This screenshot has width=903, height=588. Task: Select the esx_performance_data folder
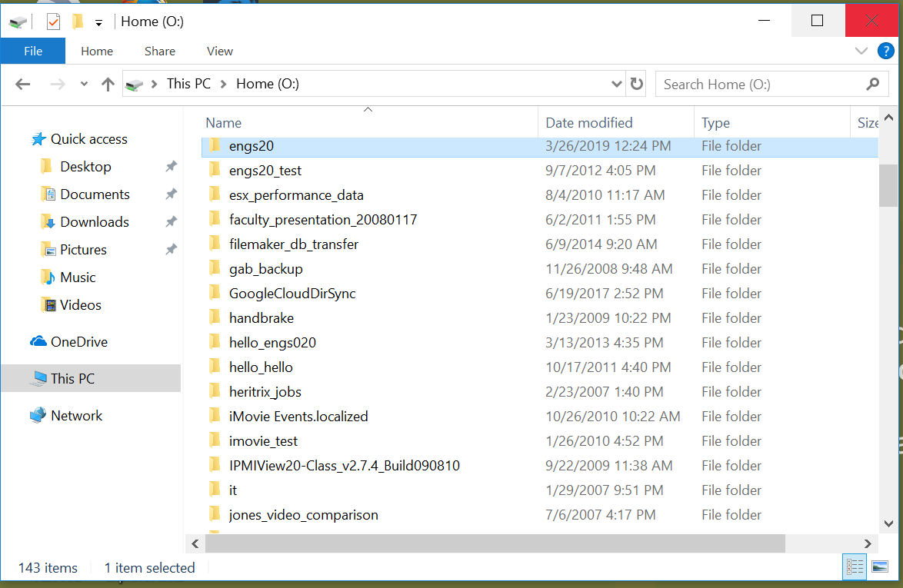pyautogui.click(x=540, y=196)
